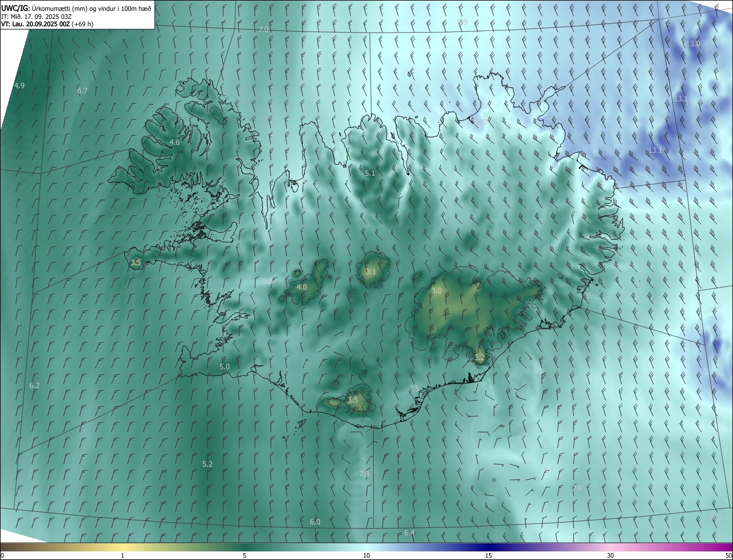The image size is (733, 560).
Task: Click the 7.8 value label on the map
Action: (364, 474)
